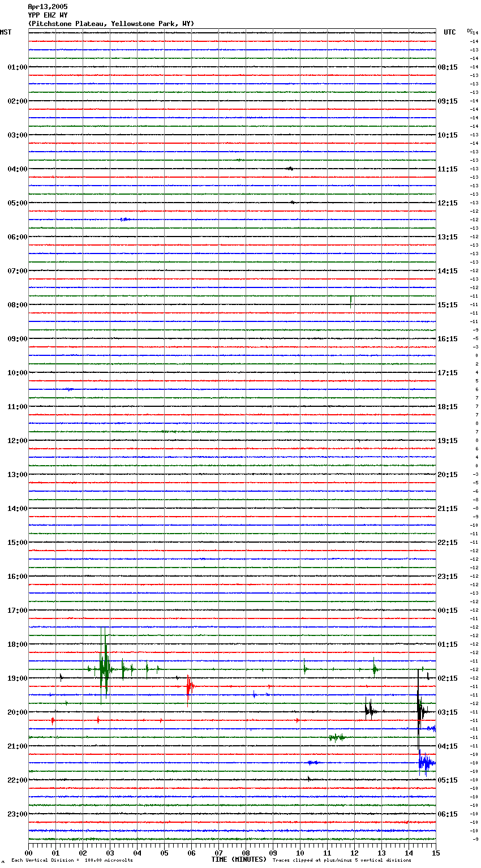Image resolution: width=481 pixels, height=868 pixels.
Task: Click the UTC time label "20:15"
Action: pos(448,475)
